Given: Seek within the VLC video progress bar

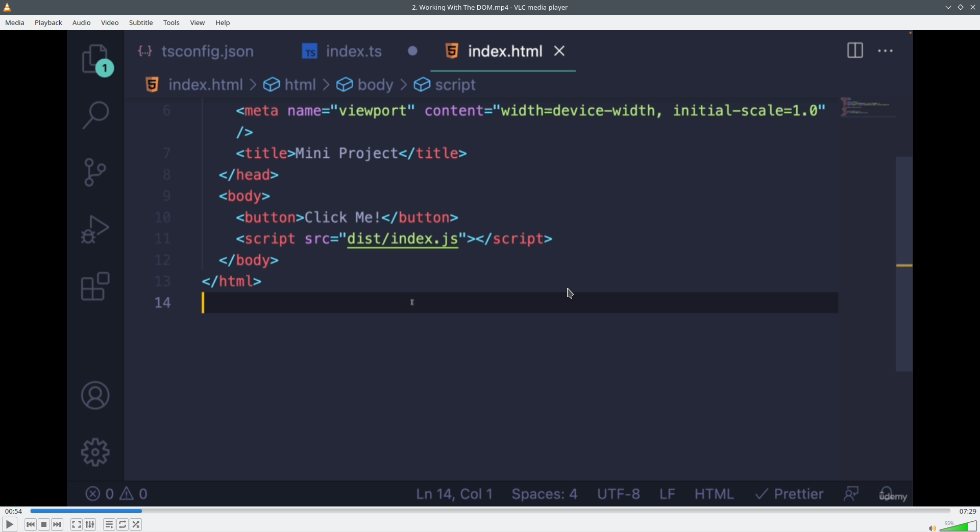Looking at the screenshot, I should (490, 511).
